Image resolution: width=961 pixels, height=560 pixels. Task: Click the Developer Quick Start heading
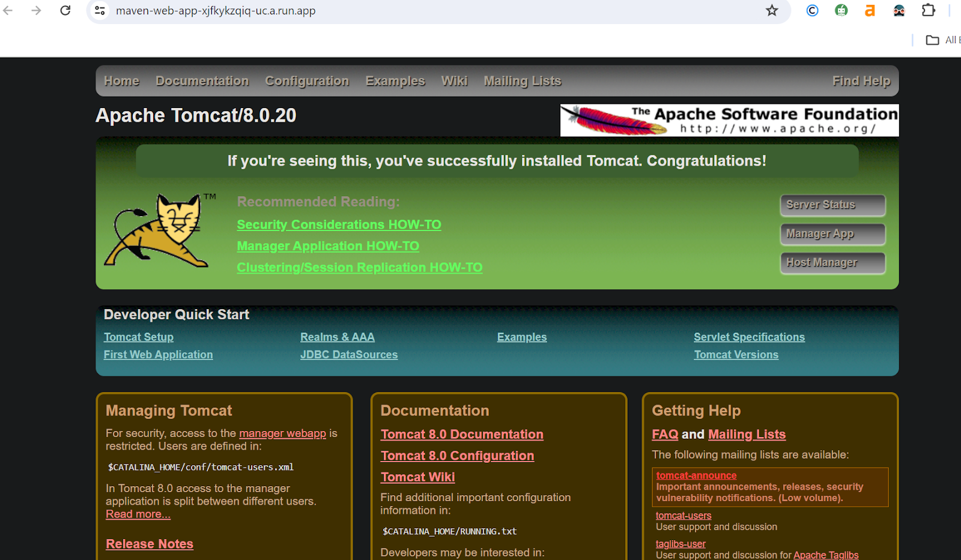click(177, 315)
